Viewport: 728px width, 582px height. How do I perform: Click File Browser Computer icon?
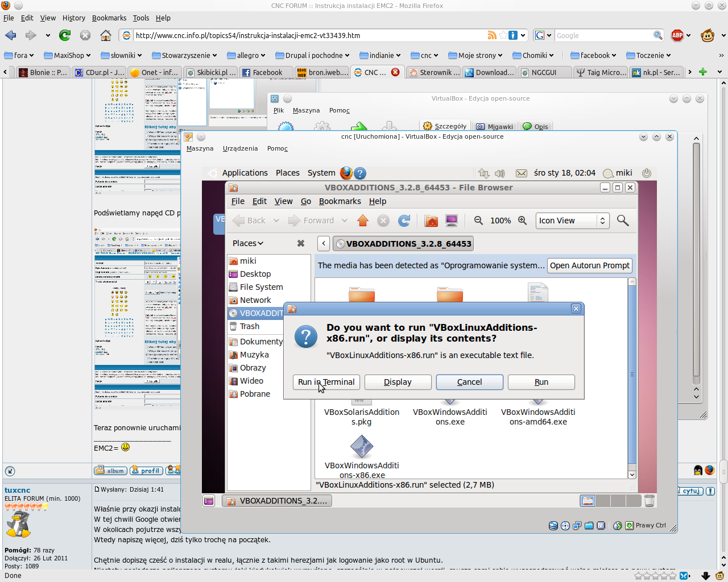(452, 221)
